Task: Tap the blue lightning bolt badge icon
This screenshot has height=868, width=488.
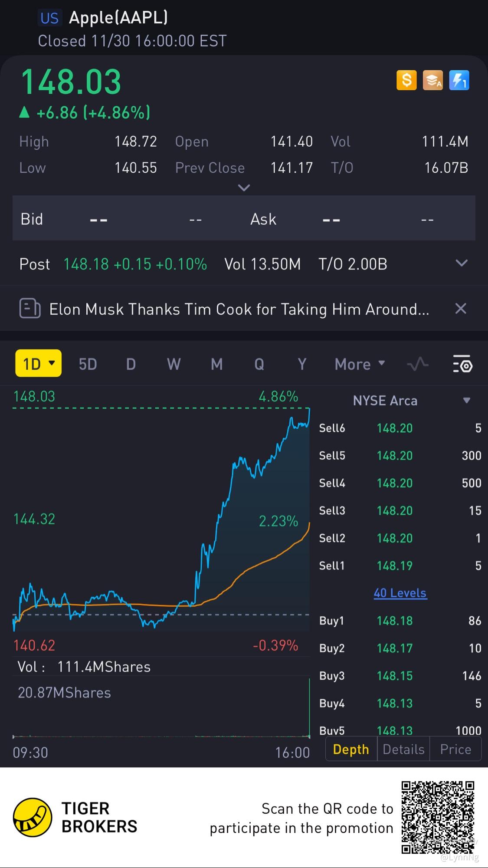Action: 459,80
